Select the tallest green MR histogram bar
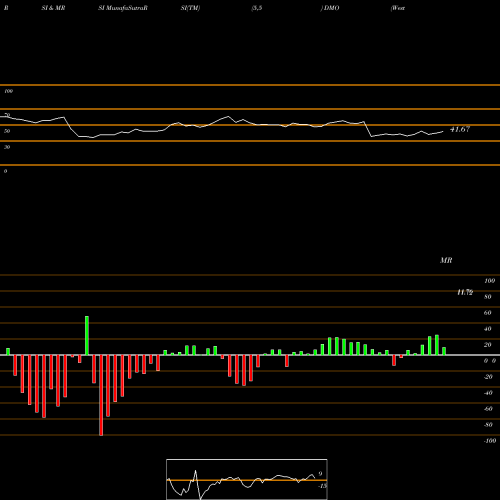 pyautogui.click(x=87, y=336)
